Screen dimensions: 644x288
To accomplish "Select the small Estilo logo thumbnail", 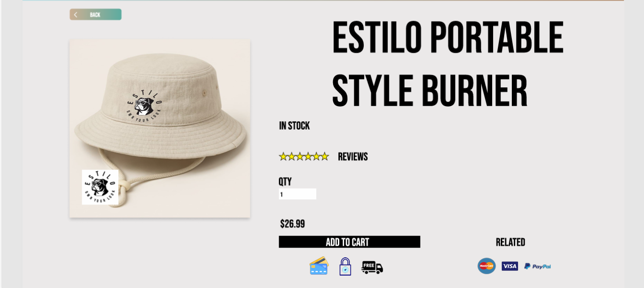I will click(x=100, y=187).
